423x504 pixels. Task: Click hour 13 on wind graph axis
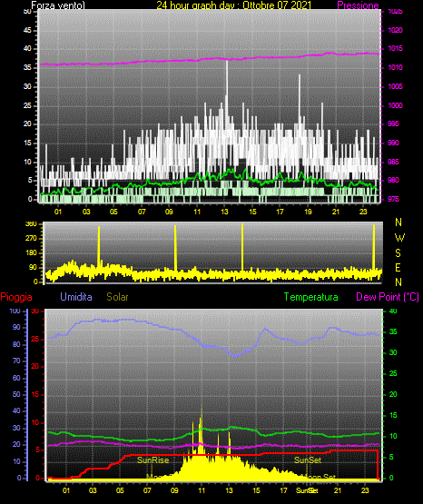(224, 212)
